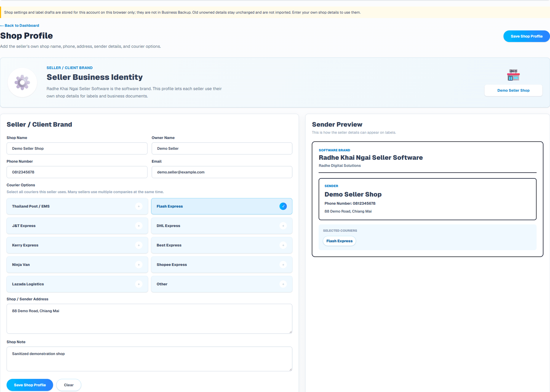Toggle Thailand Post / EMS courier option
The width and height of the screenshot is (550, 392).
[77, 206]
